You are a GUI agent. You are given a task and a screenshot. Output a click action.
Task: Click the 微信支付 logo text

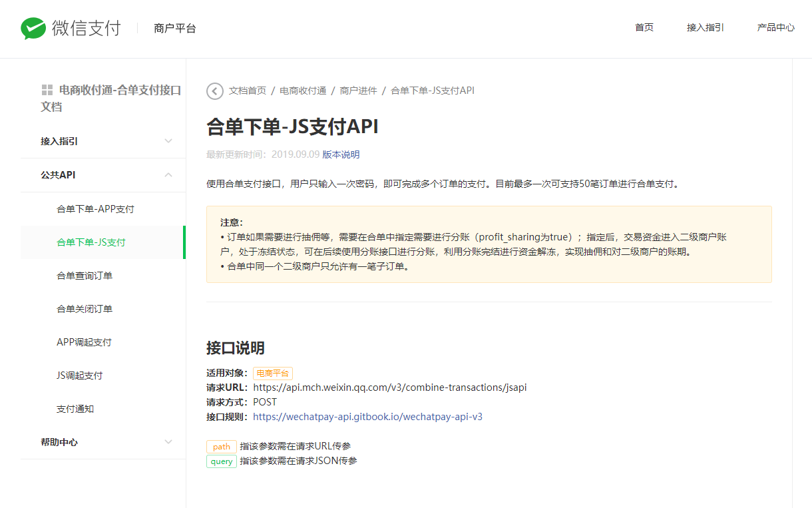click(x=87, y=28)
